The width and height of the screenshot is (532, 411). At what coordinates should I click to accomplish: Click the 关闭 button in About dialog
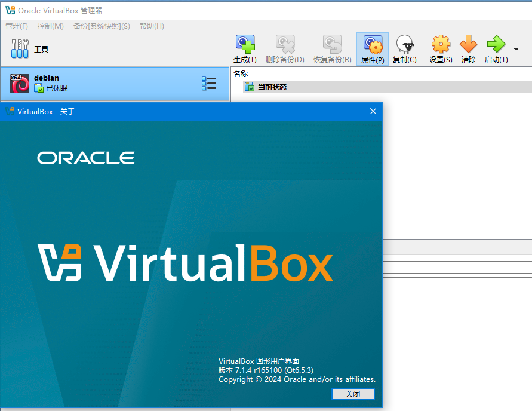pyautogui.click(x=353, y=394)
